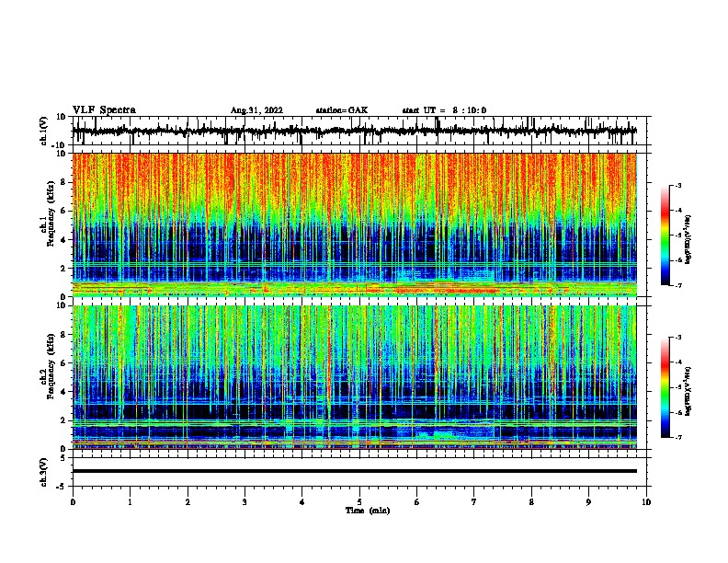Screen dimensions: 728x563
Task: Click time-axis tick label 4
Action: (x=302, y=502)
